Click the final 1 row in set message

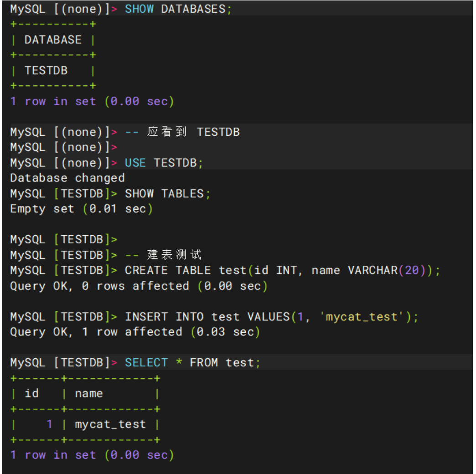click(x=92, y=455)
